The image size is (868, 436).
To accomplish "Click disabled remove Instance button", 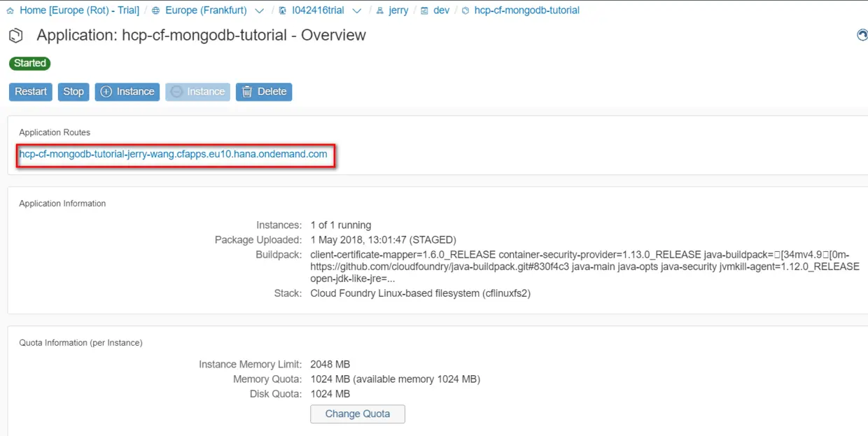I will tap(198, 92).
